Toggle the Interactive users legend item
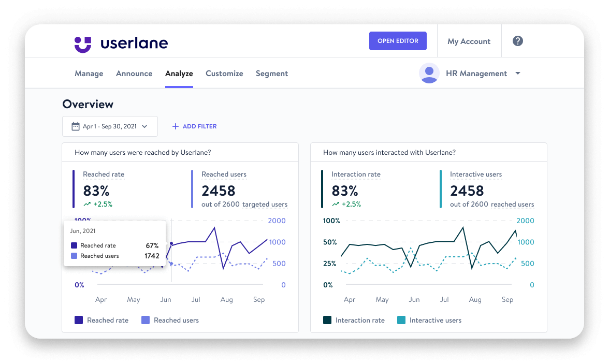The image size is (609, 364). 429,320
